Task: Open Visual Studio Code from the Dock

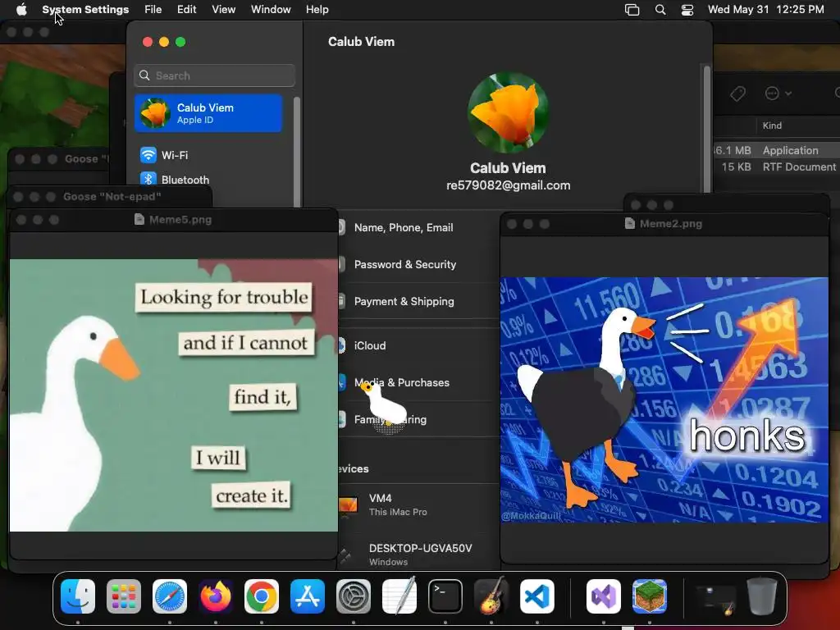Action: (536, 596)
